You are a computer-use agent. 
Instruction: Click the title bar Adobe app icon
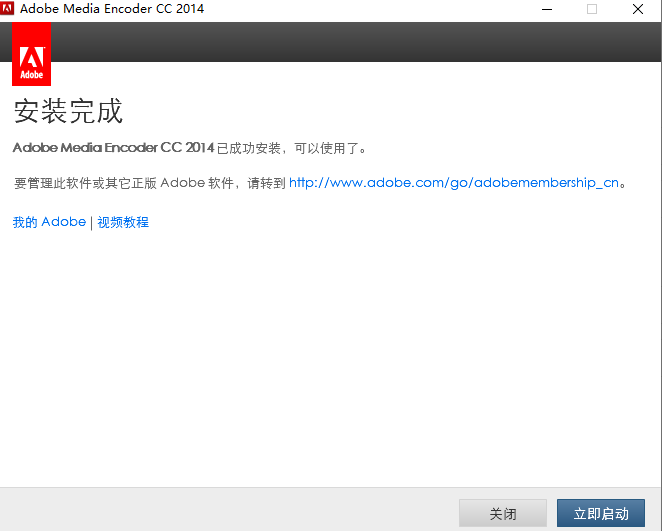[x=7, y=8]
